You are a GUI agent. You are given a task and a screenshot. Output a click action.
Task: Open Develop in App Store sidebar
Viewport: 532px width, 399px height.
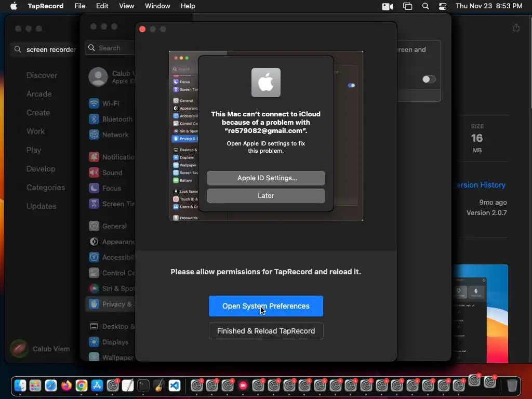(41, 169)
